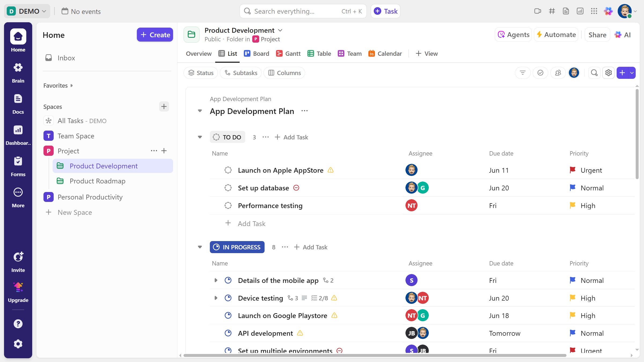644x362 pixels.
Task: Toggle status circle of Performance testing
Action: point(228,206)
